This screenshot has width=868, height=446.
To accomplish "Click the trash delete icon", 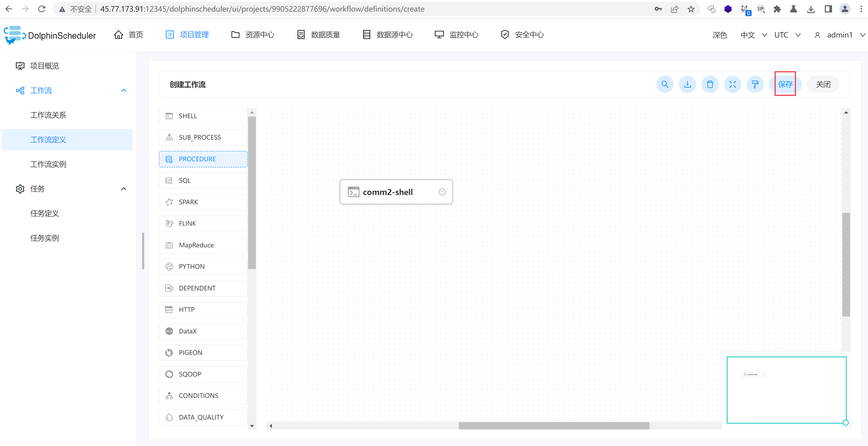I will [x=710, y=84].
